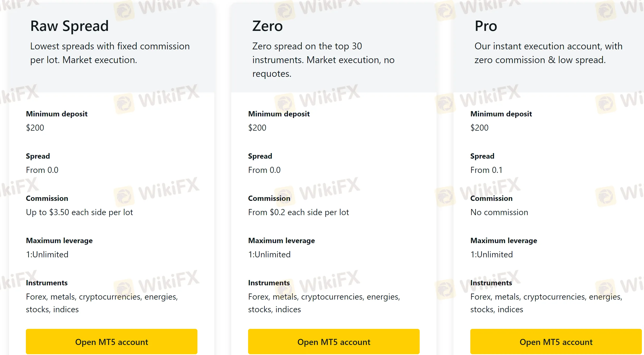The height and width of the screenshot is (355, 644).
Task: Open MT5 account for Zero plan
Action: [x=334, y=342]
